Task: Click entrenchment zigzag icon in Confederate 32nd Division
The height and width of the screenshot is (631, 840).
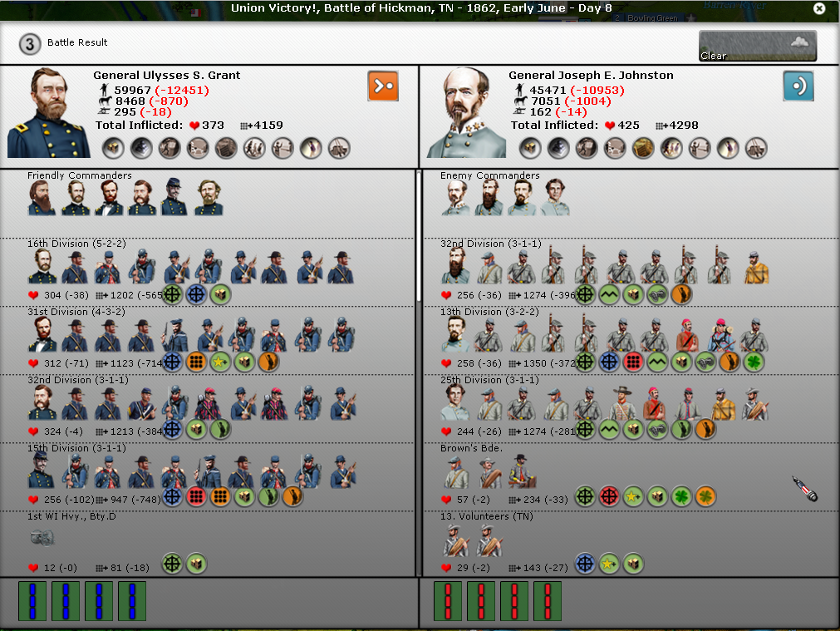Action: tap(609, 293)
